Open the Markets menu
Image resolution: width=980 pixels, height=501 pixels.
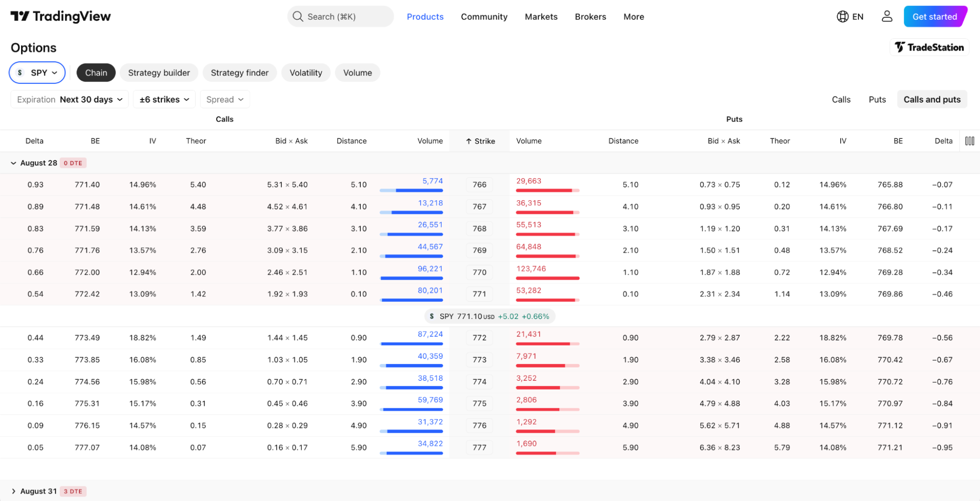point(541,17)
